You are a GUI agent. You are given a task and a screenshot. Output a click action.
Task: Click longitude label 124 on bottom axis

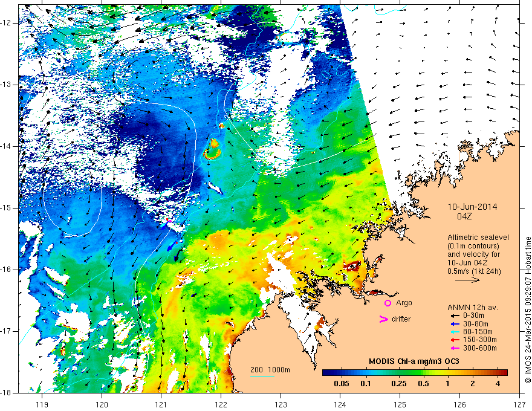point(340,404)
